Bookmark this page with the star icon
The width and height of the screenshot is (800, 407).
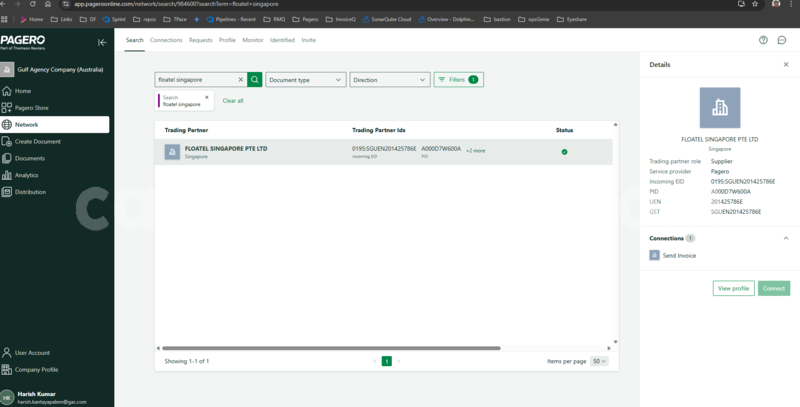[x=755, y=4]
